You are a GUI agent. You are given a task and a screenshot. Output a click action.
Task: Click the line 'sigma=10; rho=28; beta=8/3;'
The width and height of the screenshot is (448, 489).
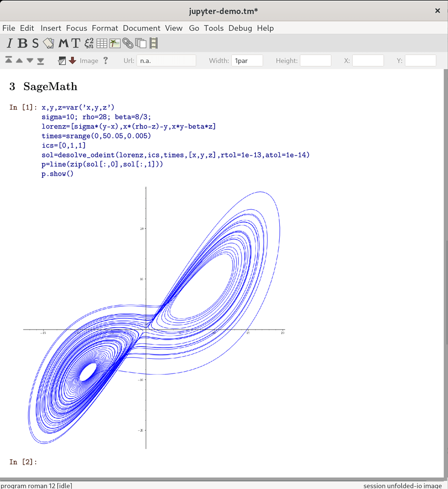(x=96, y=117)
